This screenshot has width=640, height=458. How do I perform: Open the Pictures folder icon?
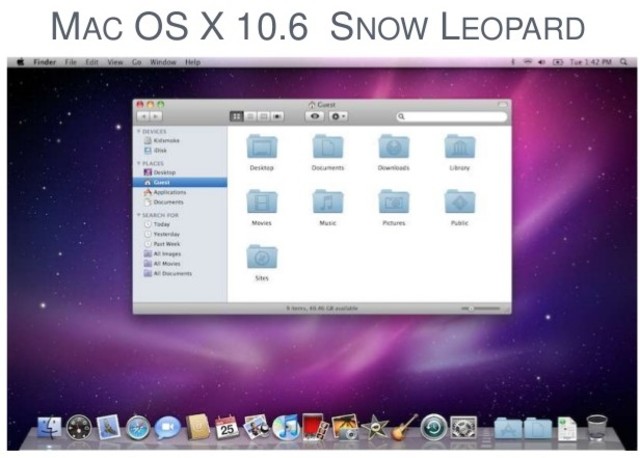point(393,201)
